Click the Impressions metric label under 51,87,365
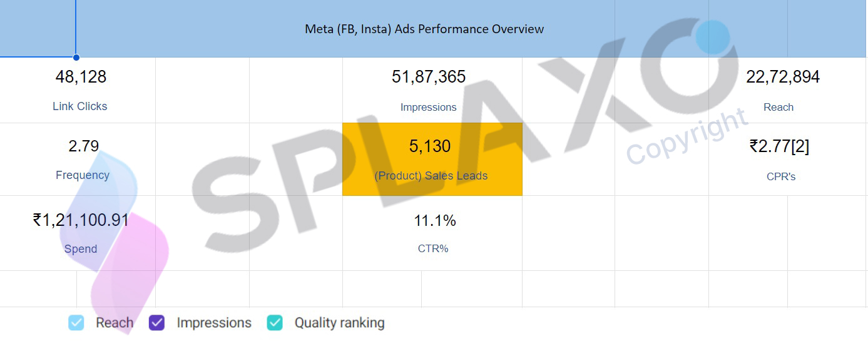Image resolution: width=868 pixels, height=346 pixels. 429,108
